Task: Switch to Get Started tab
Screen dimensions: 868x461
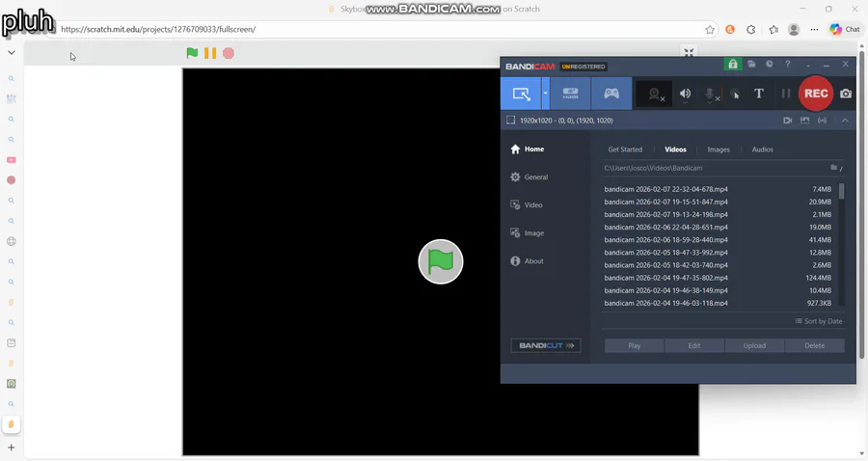Action: tap(625, 149)
